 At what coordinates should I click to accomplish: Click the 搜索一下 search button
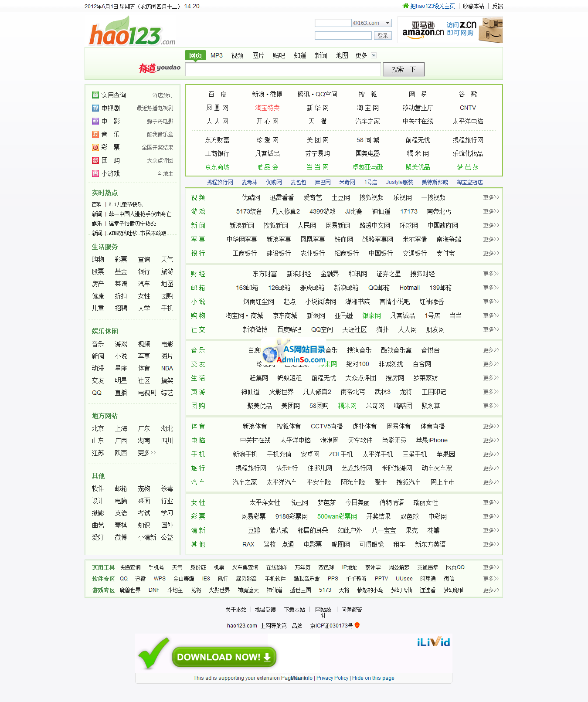404,69
